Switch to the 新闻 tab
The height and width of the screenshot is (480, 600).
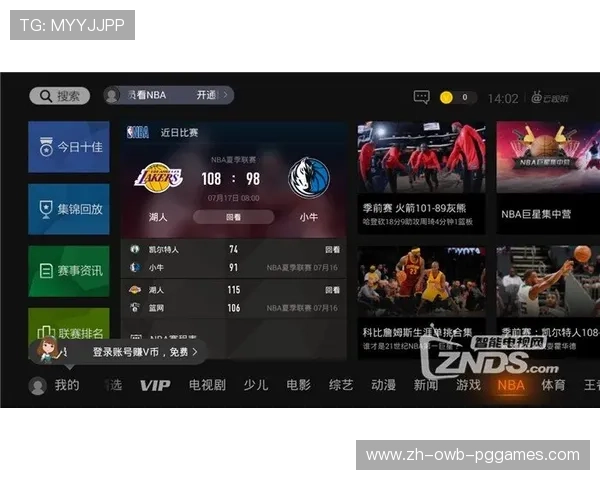[426, 385]
